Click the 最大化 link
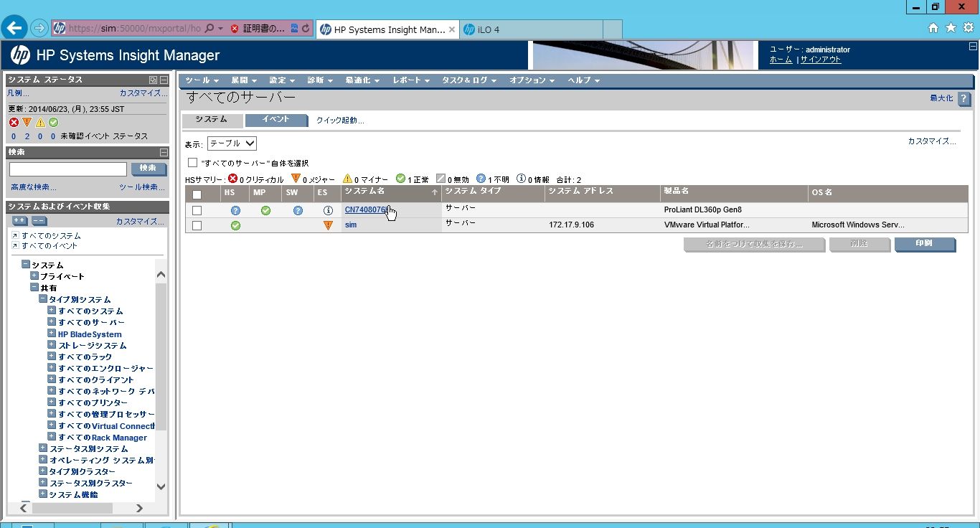The width and height of the screenshot is (980, 528). 941,98
